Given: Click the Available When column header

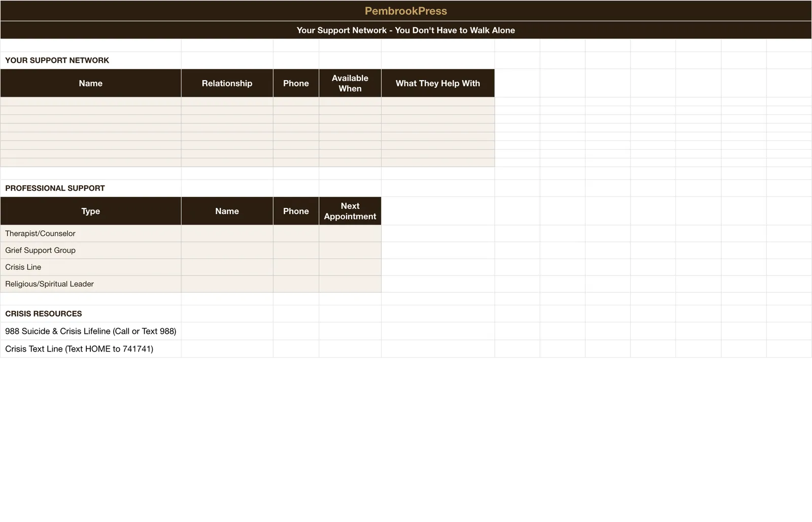Looking at the screenshot, I should [x=350, y=83].
